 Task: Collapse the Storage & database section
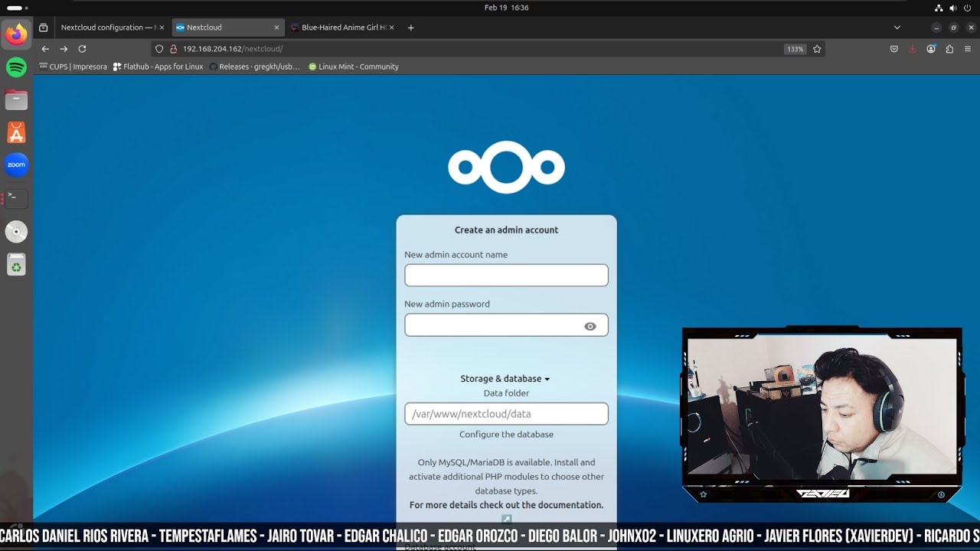[505, 379]
